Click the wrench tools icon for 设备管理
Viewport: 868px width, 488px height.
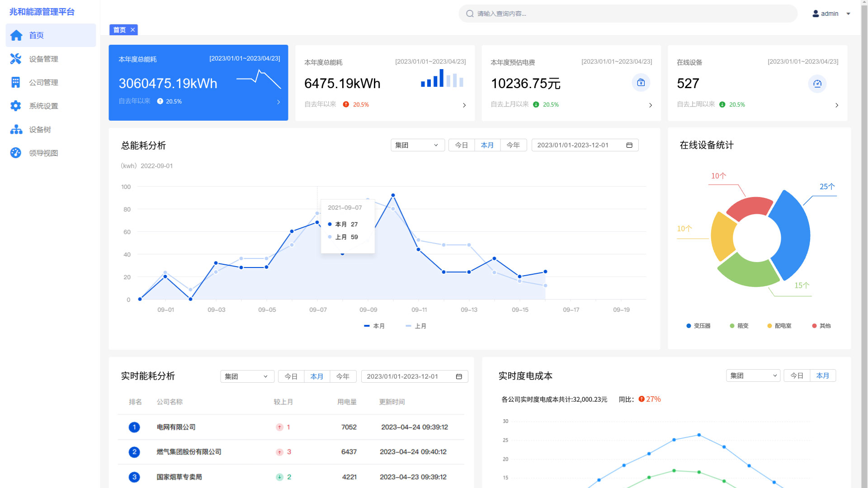(16, 59)
